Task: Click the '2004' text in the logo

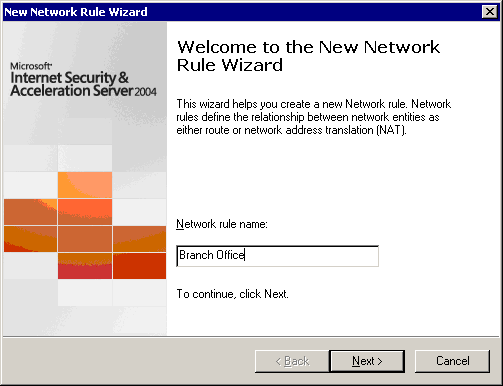Action: pyautogui.click(x=145, y=92)
